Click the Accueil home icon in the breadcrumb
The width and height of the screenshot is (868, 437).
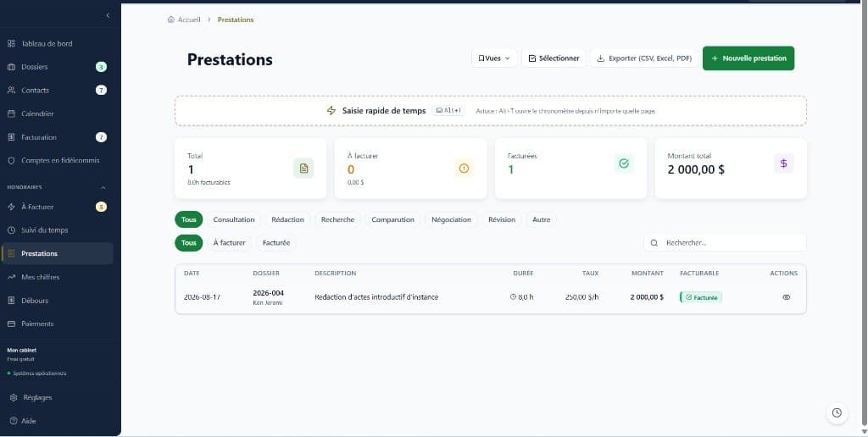point(171,19)
